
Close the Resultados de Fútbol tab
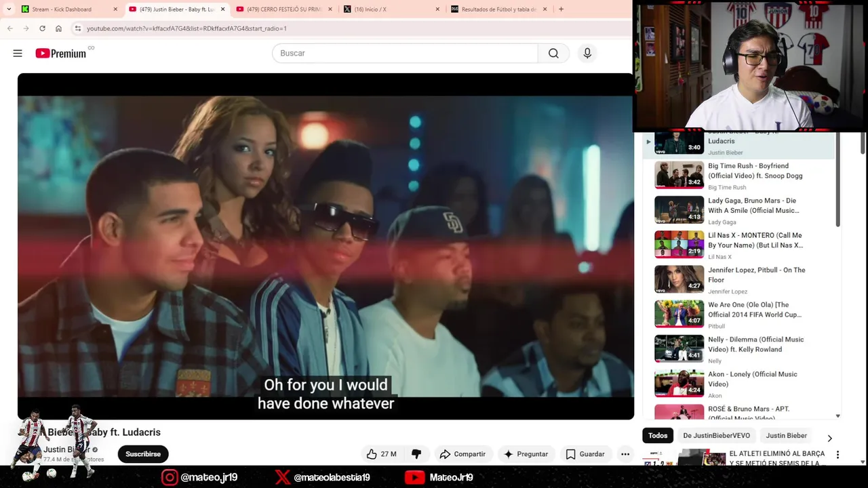coord(545,9)
